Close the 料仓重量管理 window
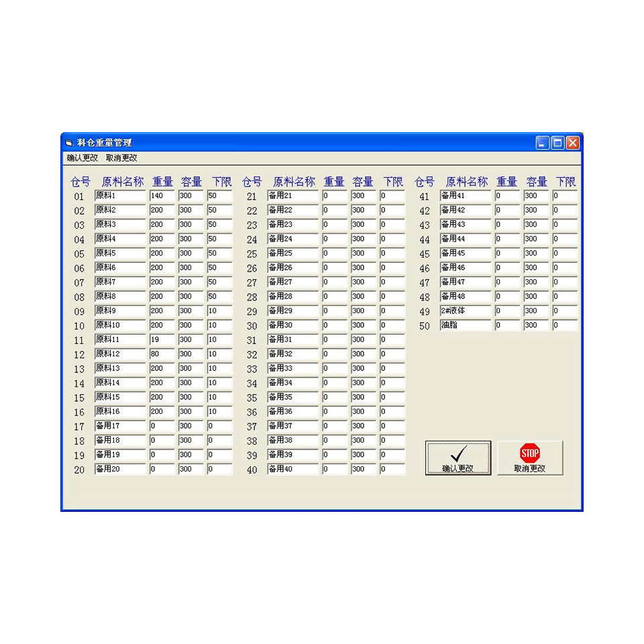The height and width of the screenshot is (644, 644). pos(572,143)
